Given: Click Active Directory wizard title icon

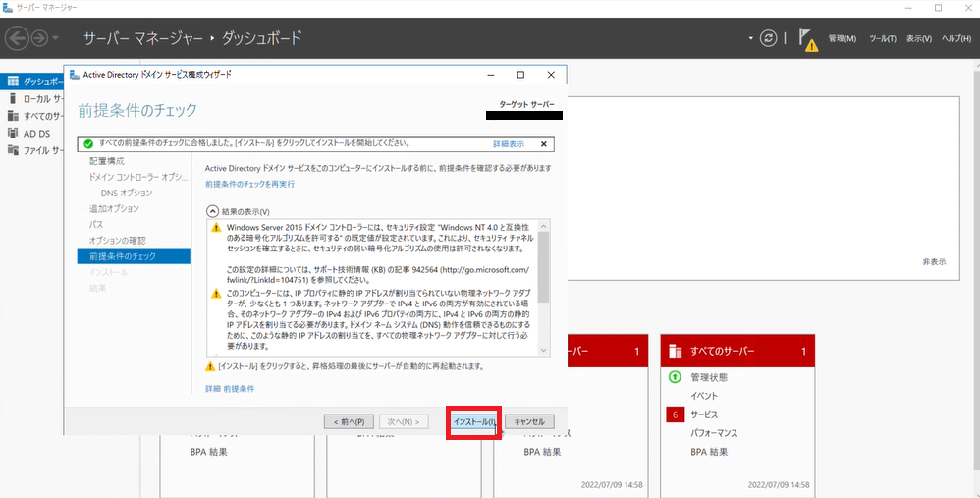Looking at the screenshot, I should [x=75, y=75].
